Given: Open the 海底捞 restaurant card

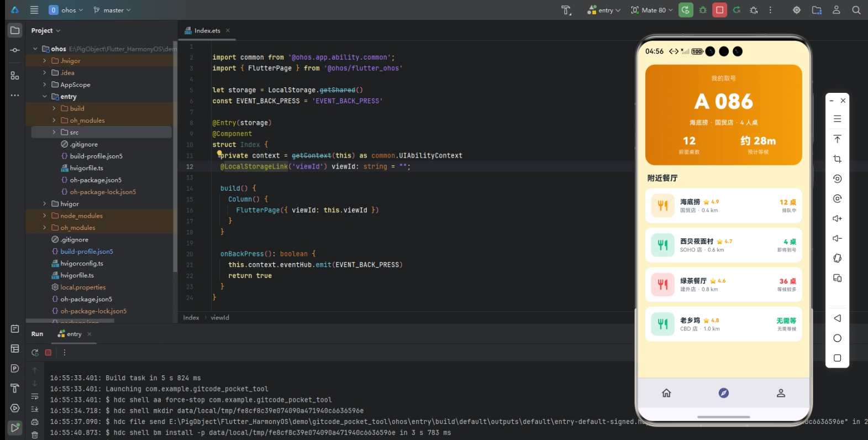Looking at the screenshot, I should coord(723,206).
